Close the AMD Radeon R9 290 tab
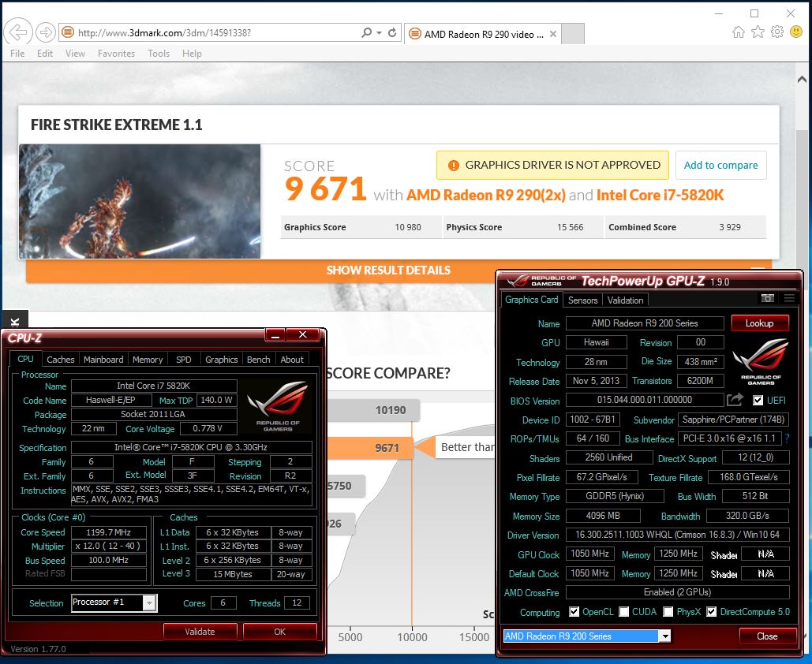Viewport: 812px width, 664px height. (553, 34)
